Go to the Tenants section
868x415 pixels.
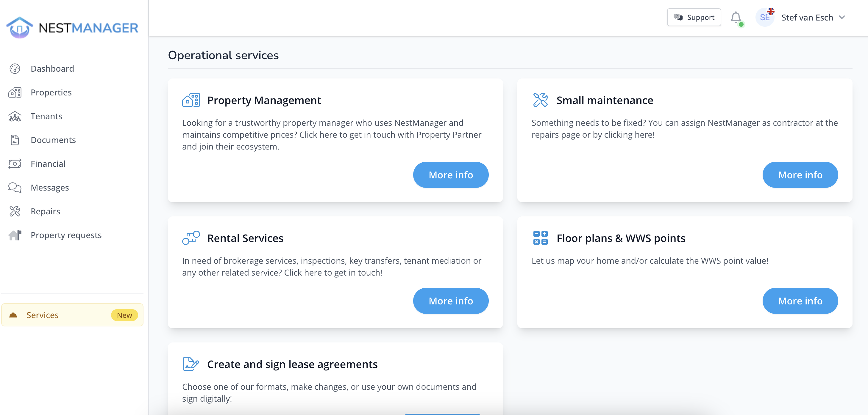pos(46,116)
